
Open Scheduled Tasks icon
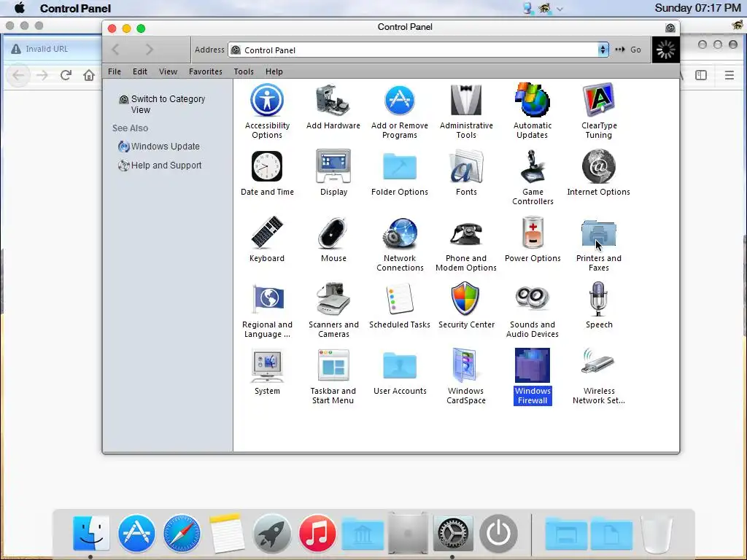pos(399,299)
